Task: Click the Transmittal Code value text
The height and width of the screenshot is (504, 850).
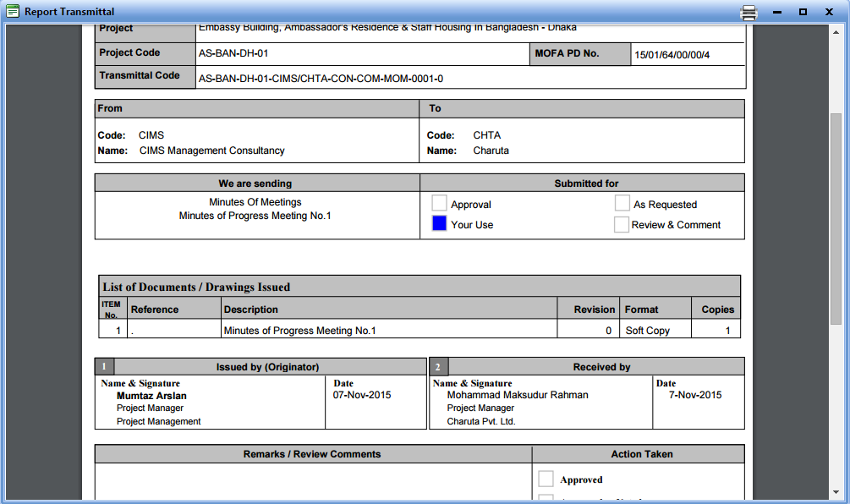Action: (321, 79)
